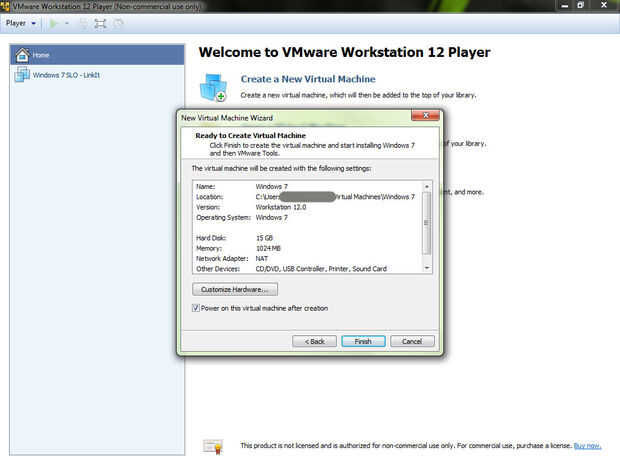The height and width of the screenshot is (465, 620).
Task: Click Create a New Virtual Machine link
Action: (x=308, y=79)
